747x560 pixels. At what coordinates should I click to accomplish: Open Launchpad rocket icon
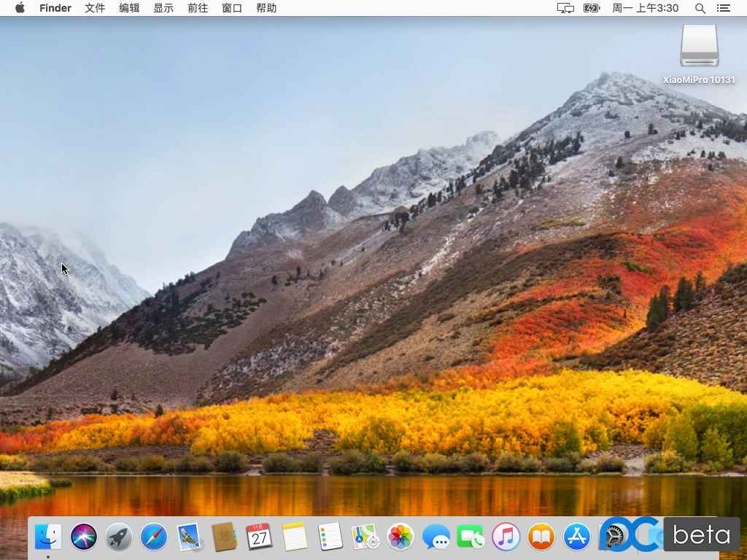(x=119, y=537)
